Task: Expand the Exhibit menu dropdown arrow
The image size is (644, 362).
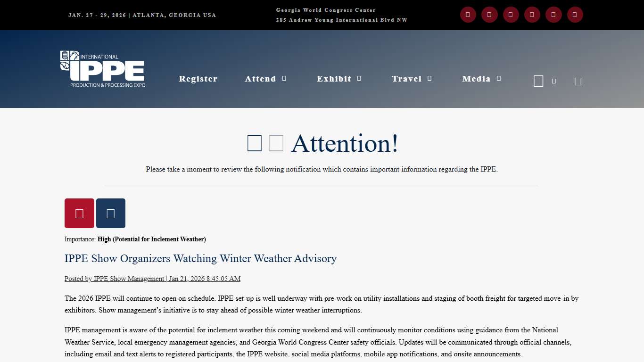Action: tap(359, 79)
